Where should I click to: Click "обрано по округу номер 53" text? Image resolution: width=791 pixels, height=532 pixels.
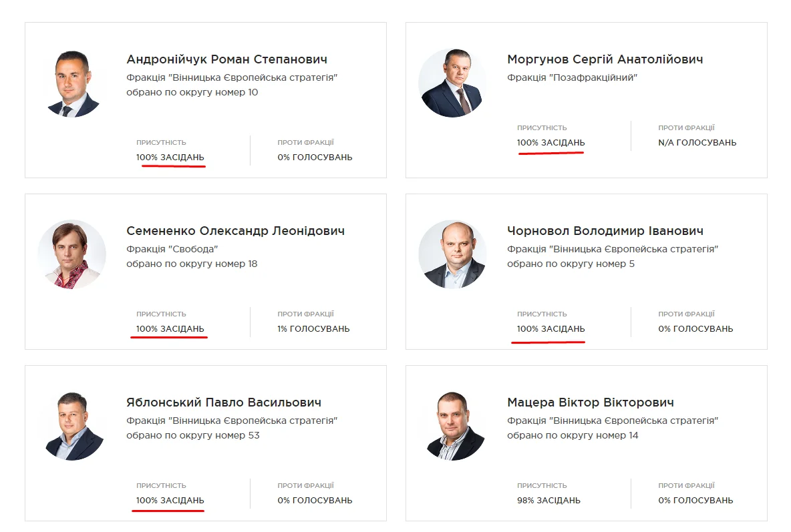point(193,435)
